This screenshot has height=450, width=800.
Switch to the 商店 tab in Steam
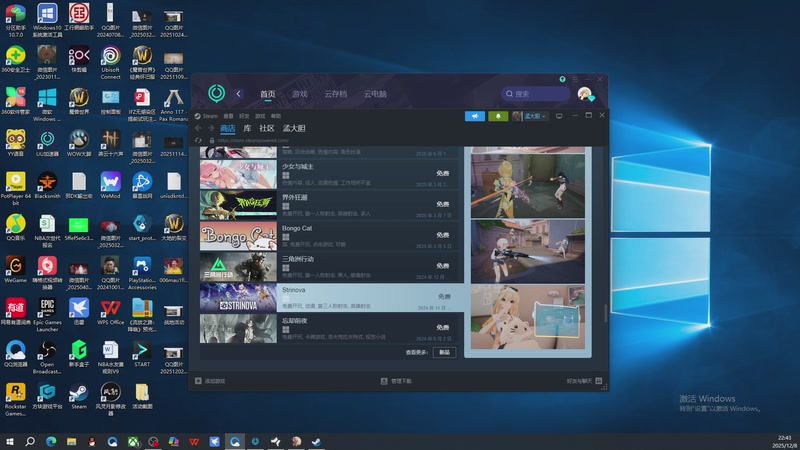228,128
